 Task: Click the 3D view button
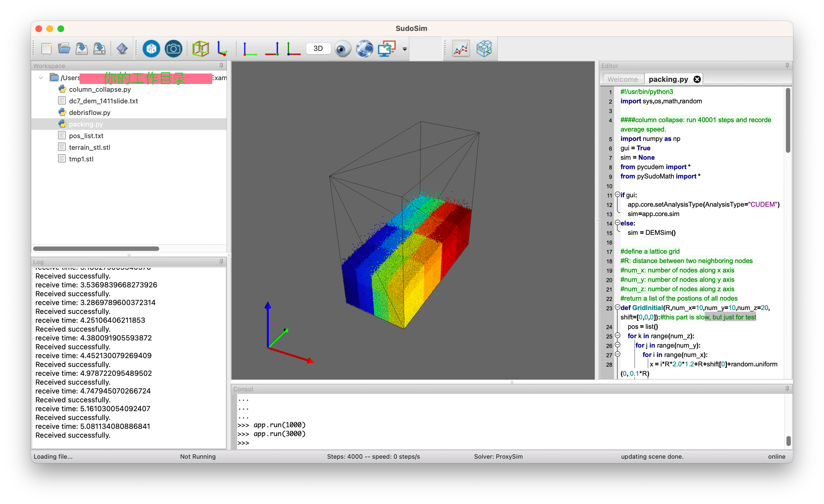pyautogui.click(x=318, y=49)
